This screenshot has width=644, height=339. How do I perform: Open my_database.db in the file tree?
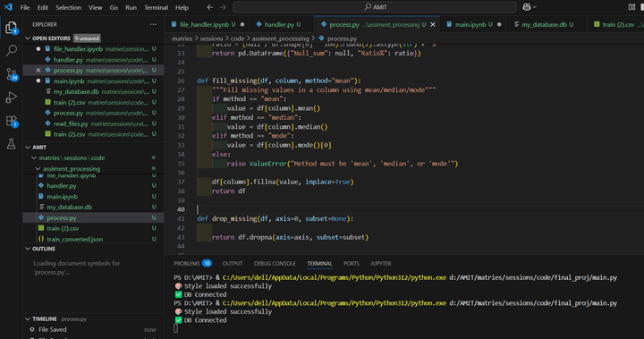point(93,208)
